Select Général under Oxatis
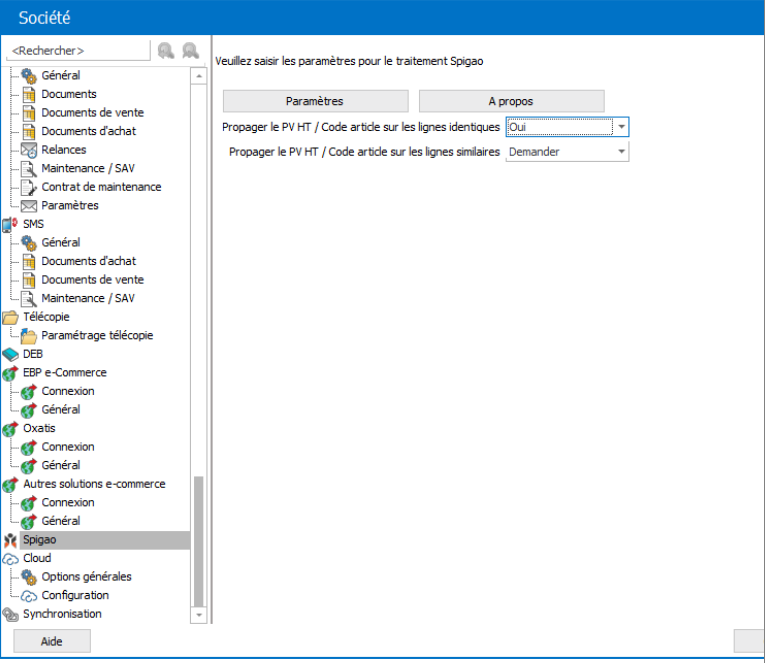Screen dimensions: 765x663 click(60, 465)
